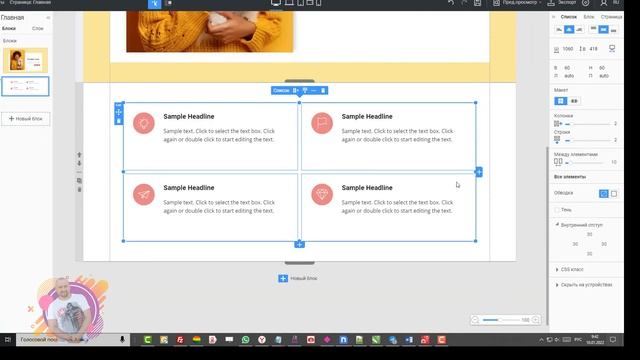Click the paper plane icon in third item

[144, 194]
